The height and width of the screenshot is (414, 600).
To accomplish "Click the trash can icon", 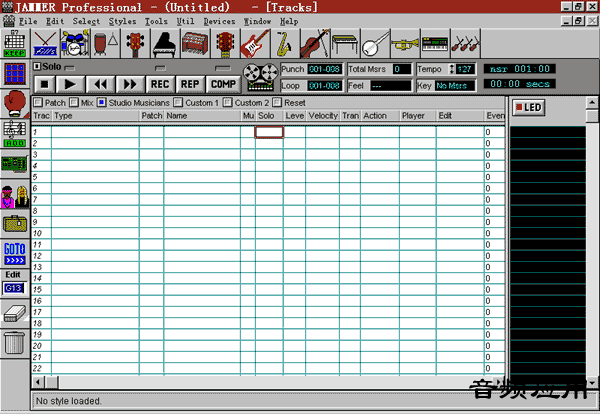I will coord(15,343).
